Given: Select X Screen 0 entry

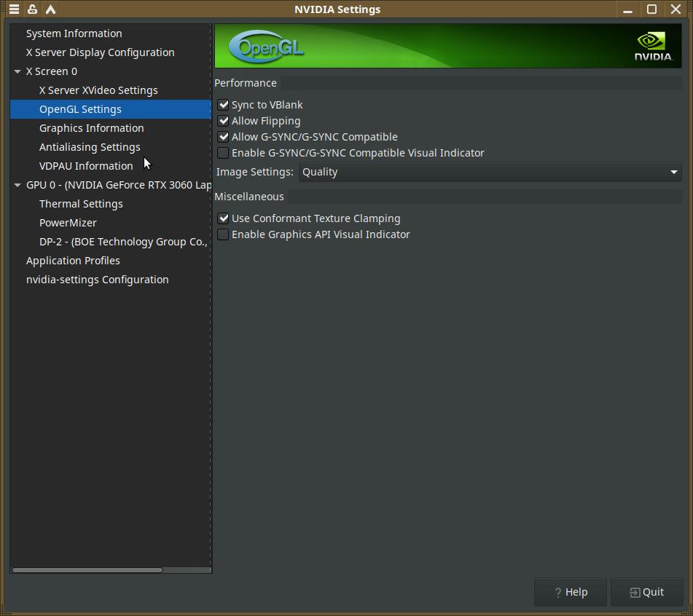Looking at the screenshot, I should [x=52, y=71].
